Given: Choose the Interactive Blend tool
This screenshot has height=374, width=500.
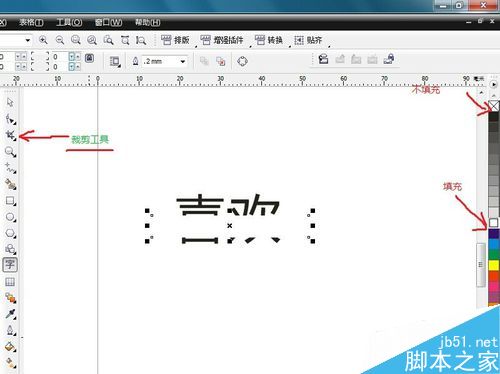Looking at the screenshot, I should 10,298.
